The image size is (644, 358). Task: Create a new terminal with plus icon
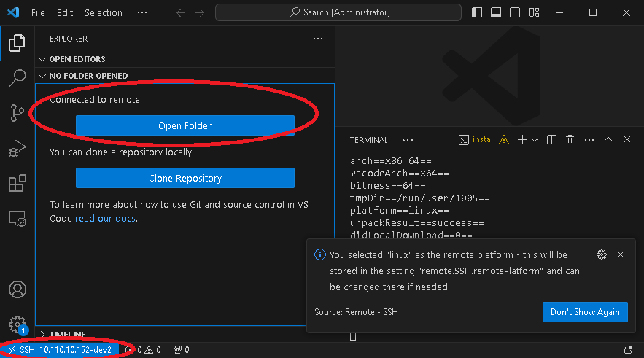pyautogui.click(x=522, y=140)
